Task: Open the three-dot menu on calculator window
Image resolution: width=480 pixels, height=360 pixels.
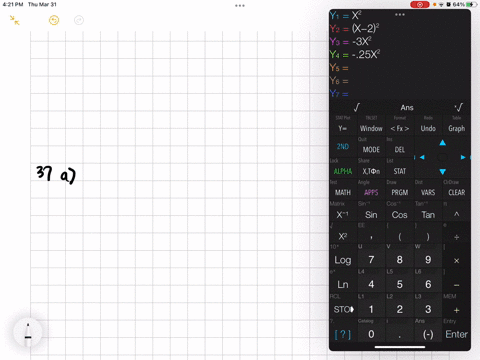Action: [x=400, y=15]
